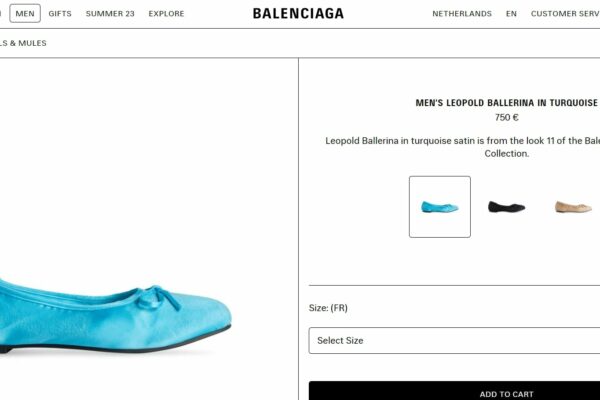The height and width of the screenshot is (400, 600).
Task: Click the product title Leopold Ballerina
Action: (507, 103)
